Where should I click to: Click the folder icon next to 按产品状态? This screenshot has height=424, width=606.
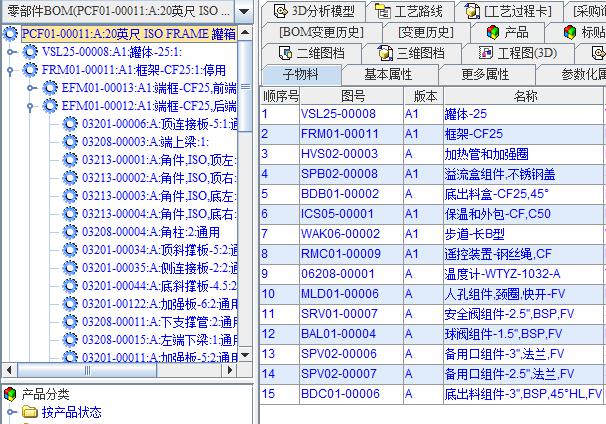click(30, 412)
